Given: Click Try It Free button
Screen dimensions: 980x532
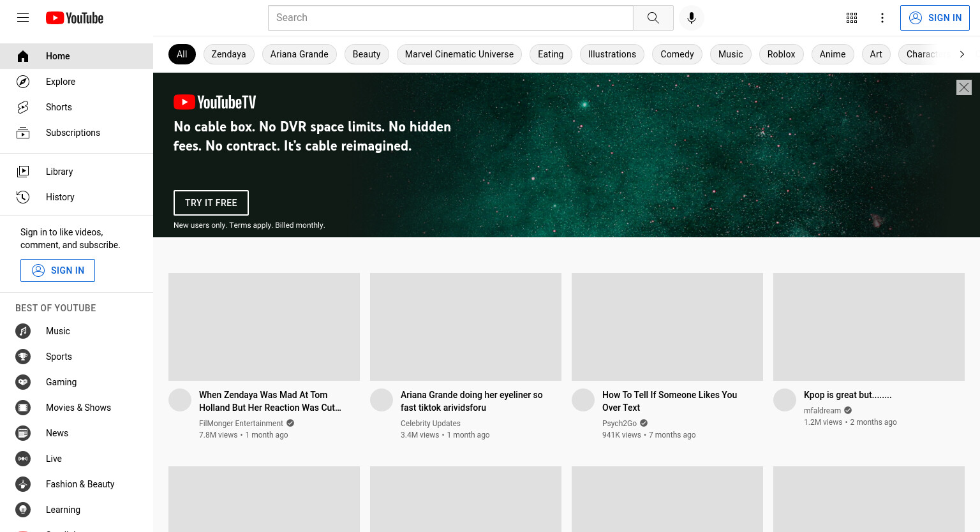Looking at the screenshot, I should pos(211,203).
